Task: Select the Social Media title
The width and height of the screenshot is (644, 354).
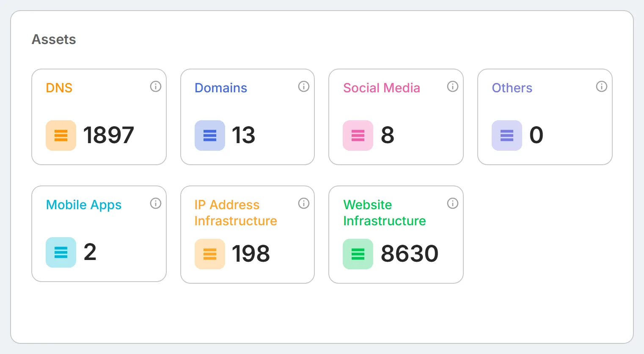Action: click(x=382, y=88)
